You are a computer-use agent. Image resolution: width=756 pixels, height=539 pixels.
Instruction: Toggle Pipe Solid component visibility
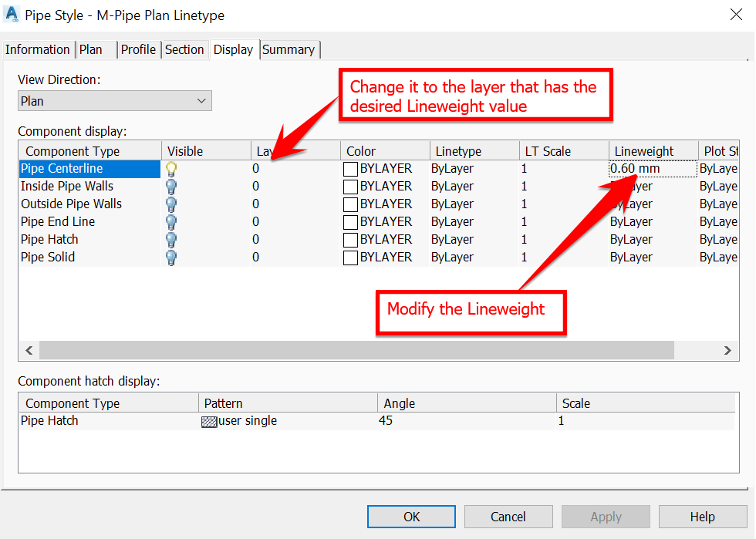170,257
